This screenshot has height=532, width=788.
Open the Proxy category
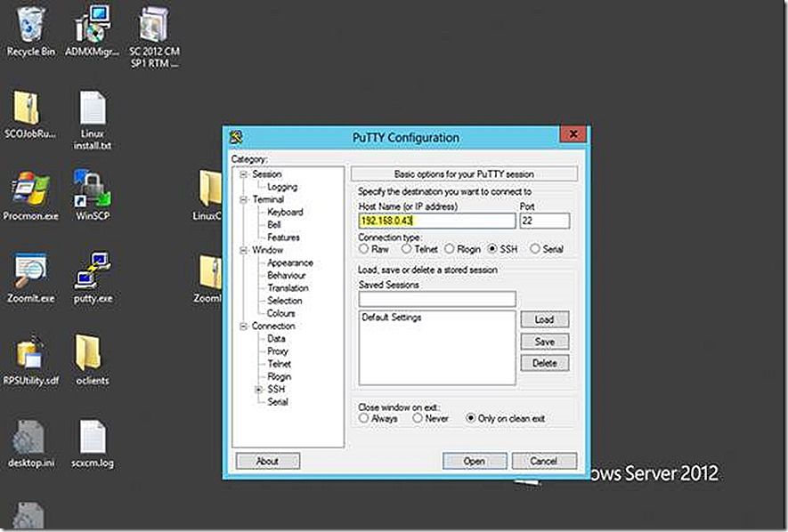(x=278, y=351)
